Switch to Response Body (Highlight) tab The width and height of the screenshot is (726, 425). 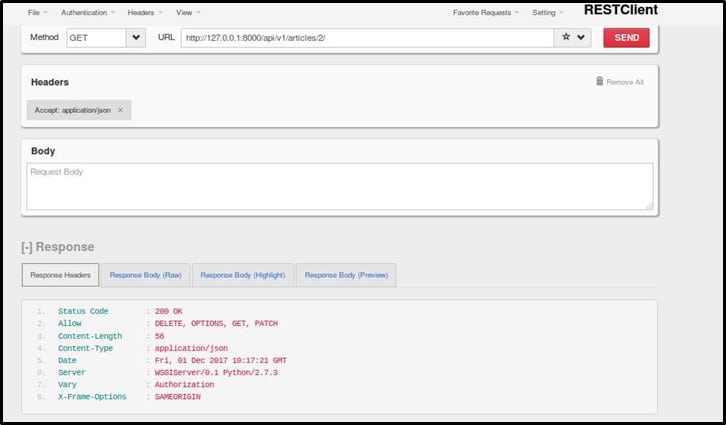pyautogui.click(x=242, y=275)
